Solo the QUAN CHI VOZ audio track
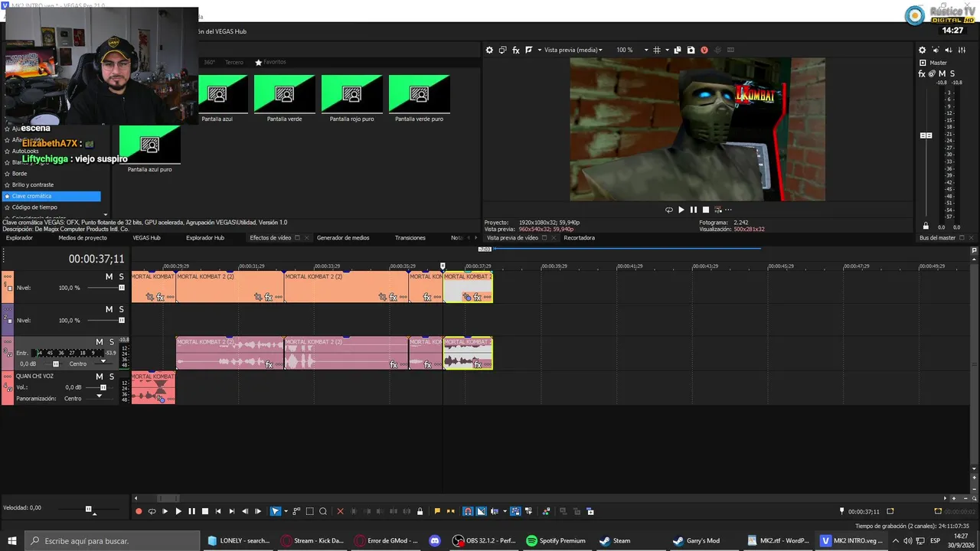Viewport: 980px width, 551px height. tap(111, 377)
